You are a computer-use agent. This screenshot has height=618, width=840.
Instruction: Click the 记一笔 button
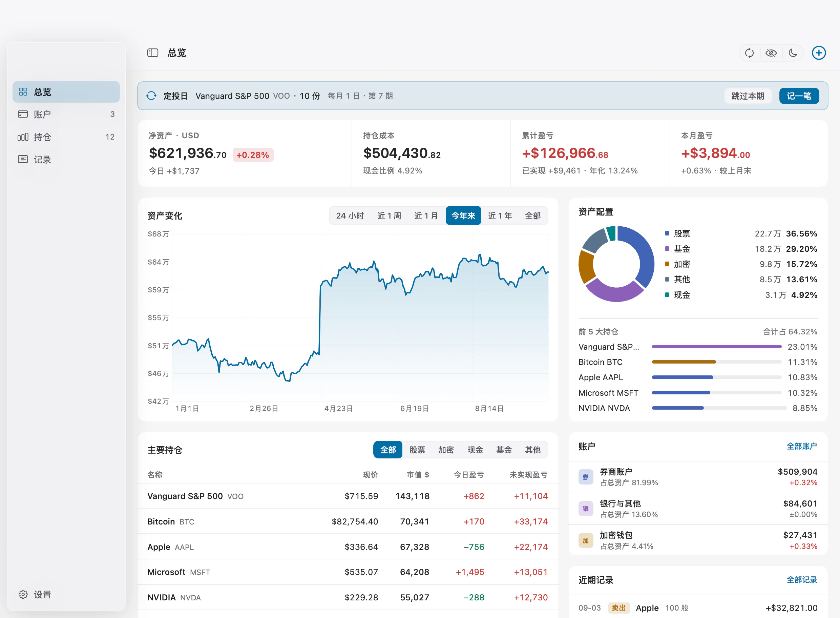pos(799,96)
